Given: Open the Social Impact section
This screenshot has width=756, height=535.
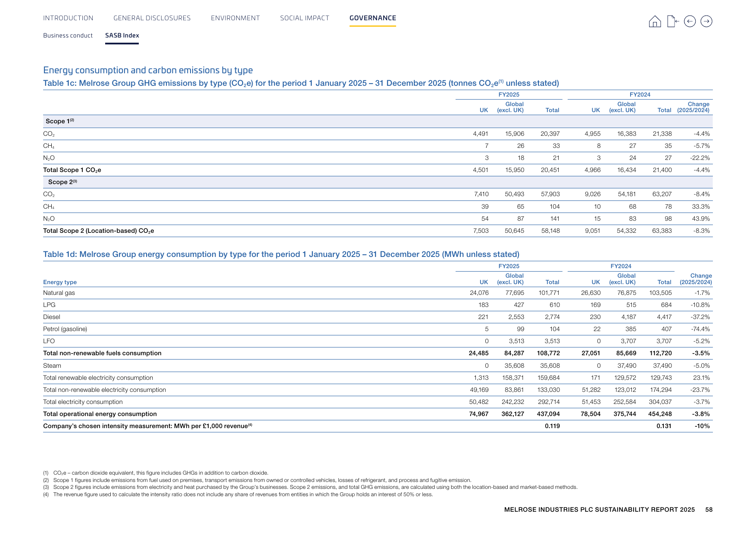Looking at the screenshot, I should pyautogui.click(x=305, y=18).
